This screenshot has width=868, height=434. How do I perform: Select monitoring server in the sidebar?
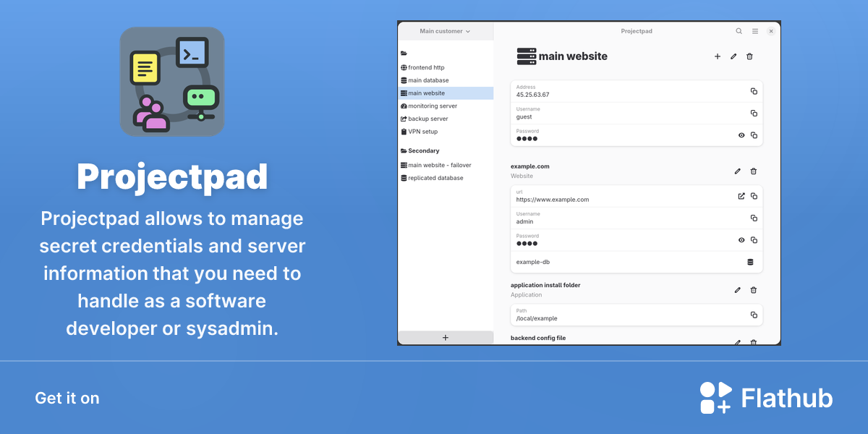tap(446, 106)
